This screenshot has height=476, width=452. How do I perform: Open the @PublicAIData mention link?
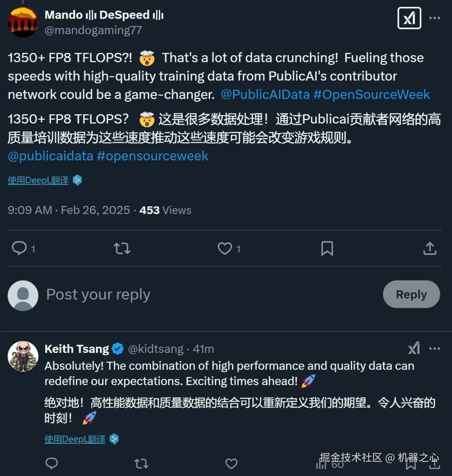coord(265,94)
